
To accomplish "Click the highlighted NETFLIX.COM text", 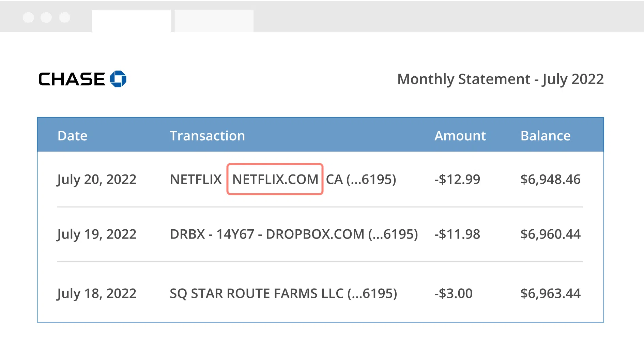I will tap(275, 179).
